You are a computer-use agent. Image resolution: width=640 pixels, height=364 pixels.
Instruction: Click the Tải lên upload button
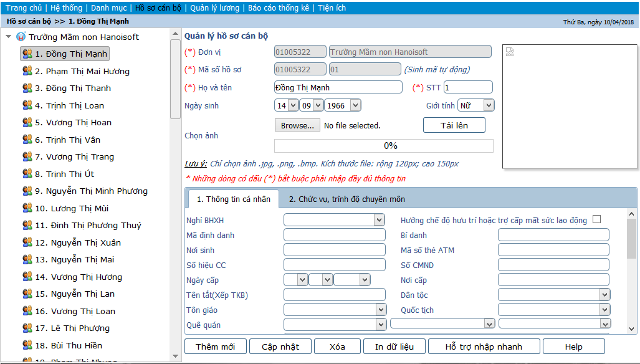coord(454,125)
